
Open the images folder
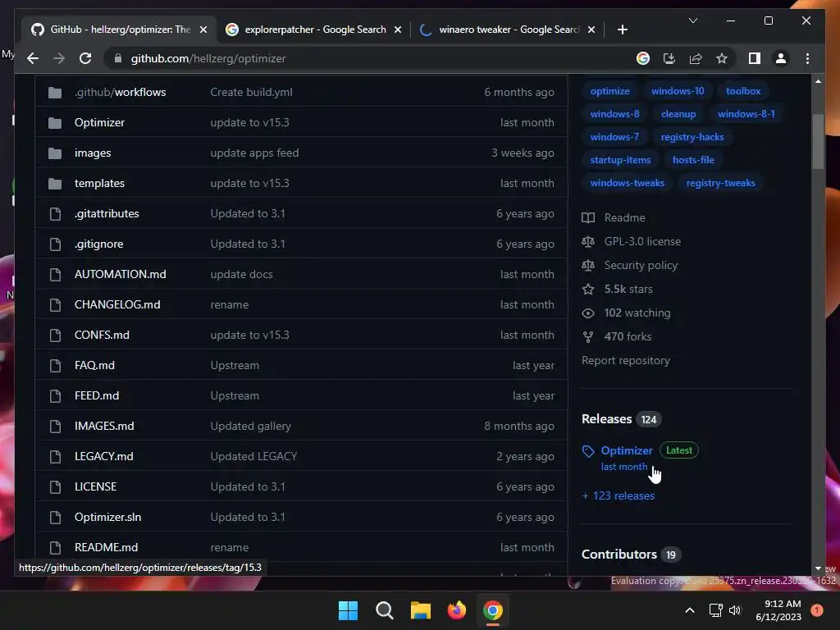coord(93,153)
